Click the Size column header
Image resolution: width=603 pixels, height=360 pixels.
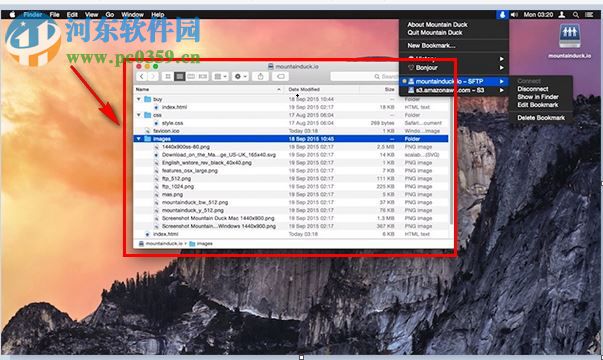click(x=389, y=89)
